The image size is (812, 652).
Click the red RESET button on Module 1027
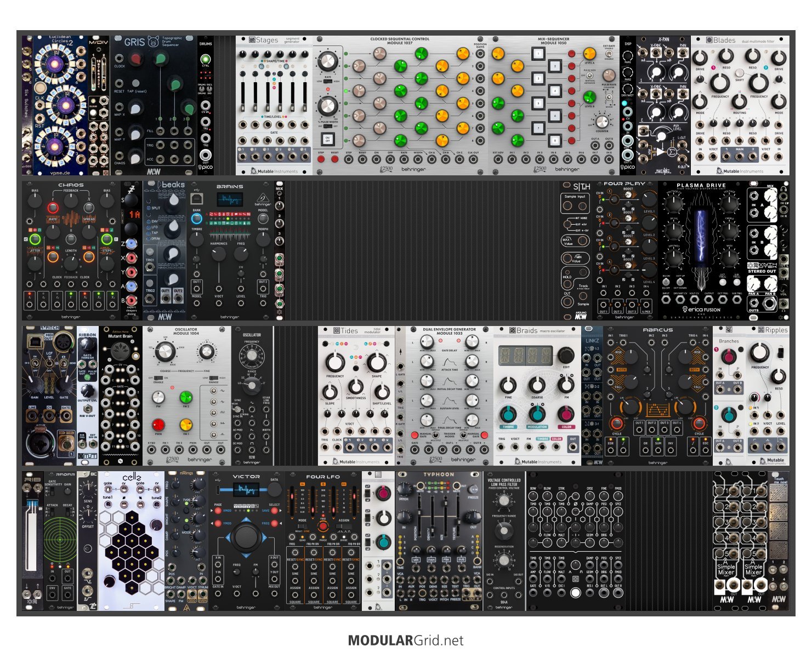click(x=334, y=159)
